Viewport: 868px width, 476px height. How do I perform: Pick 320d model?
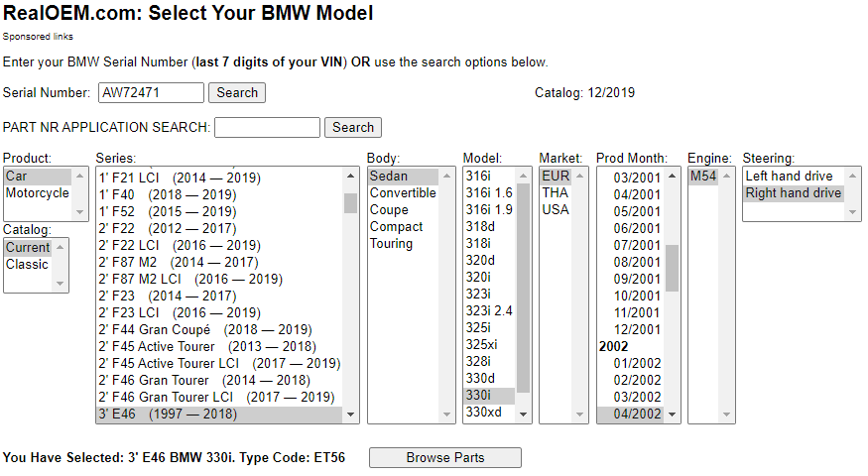[x=489, y=261]
